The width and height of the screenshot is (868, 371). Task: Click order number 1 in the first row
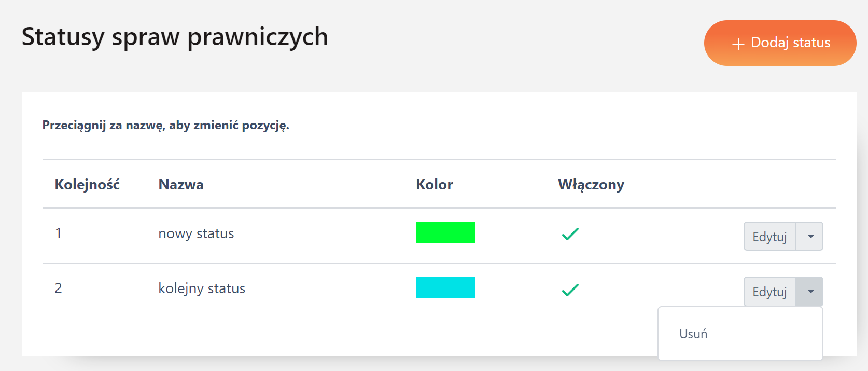point(58,233)
